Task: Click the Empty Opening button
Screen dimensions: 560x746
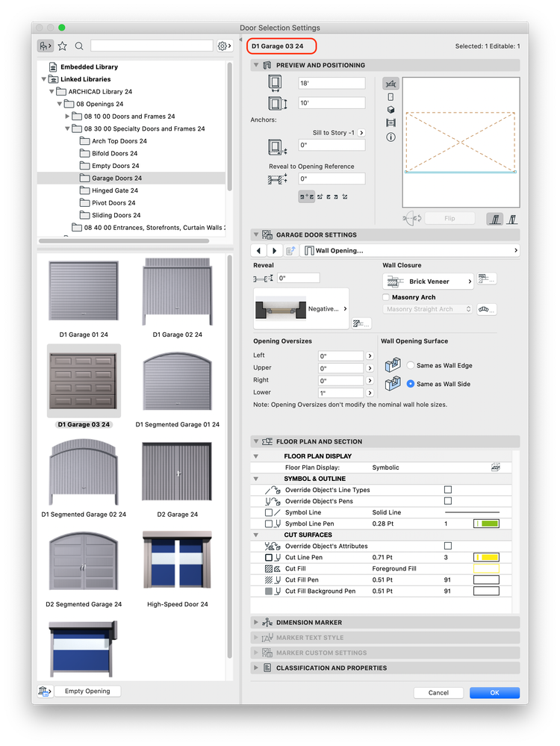Action: click(x=87, y=691)
